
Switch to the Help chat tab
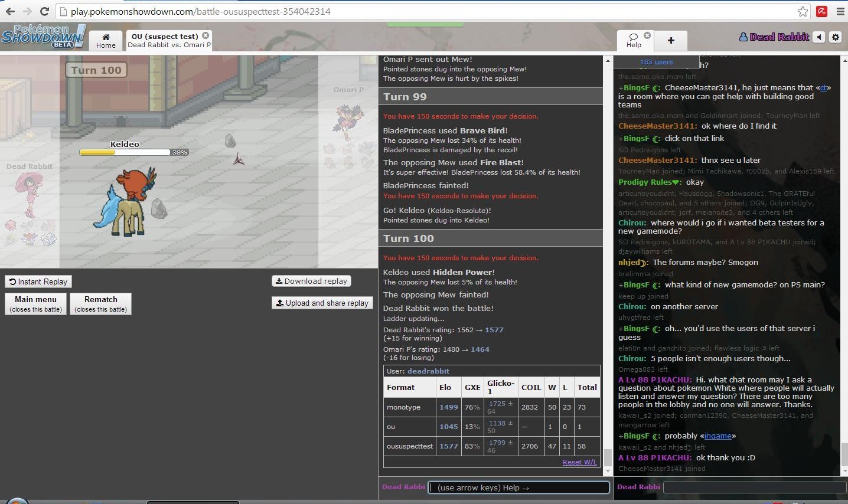click(634, 41)
